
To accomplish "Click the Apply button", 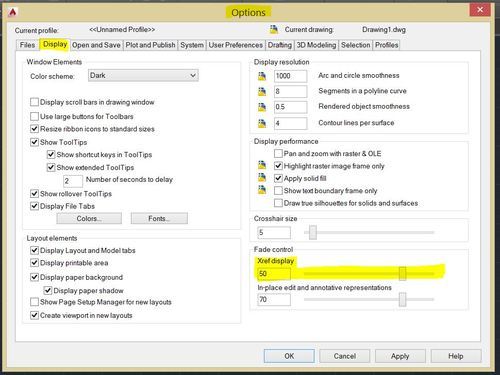I will (400, 356).
